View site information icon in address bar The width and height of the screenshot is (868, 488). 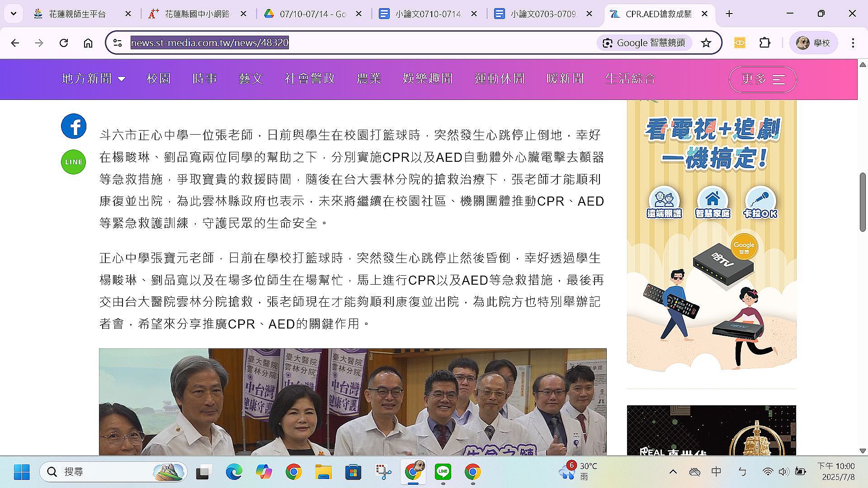[x=118, y=43]
